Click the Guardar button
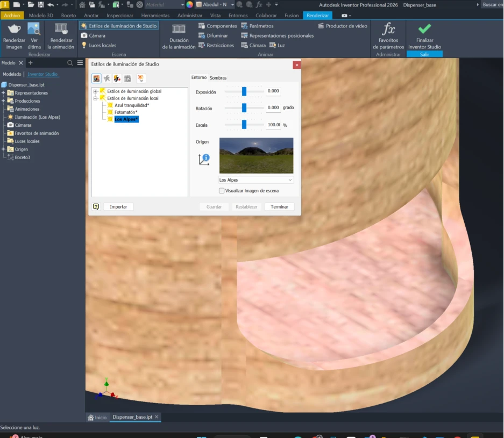Viewport: 504px width, 438px height. (214, 207)
